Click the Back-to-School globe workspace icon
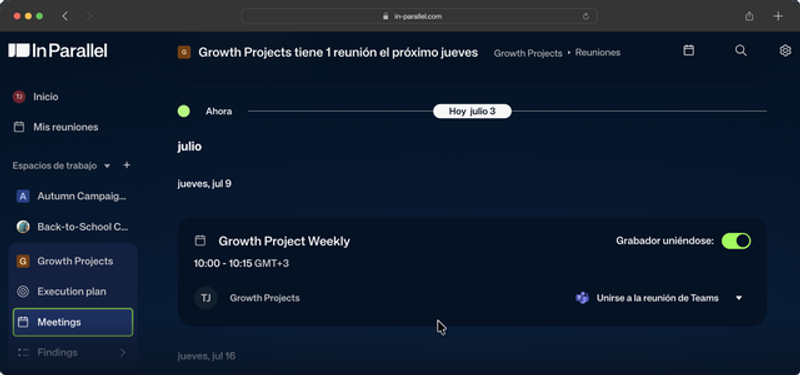This screenshot has height=375, width=800. pyautogui.click(x=23, y=227)
